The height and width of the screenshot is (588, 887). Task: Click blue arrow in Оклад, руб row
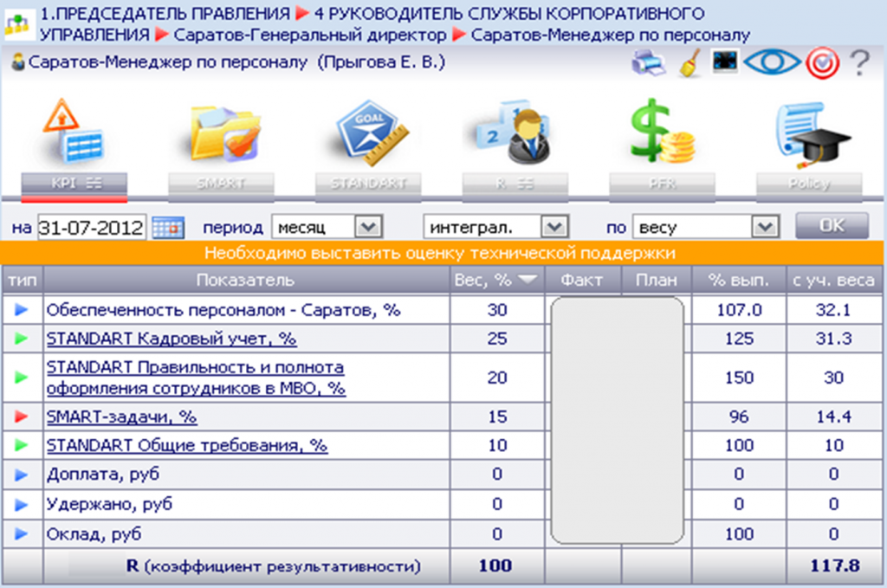point(22,533)
